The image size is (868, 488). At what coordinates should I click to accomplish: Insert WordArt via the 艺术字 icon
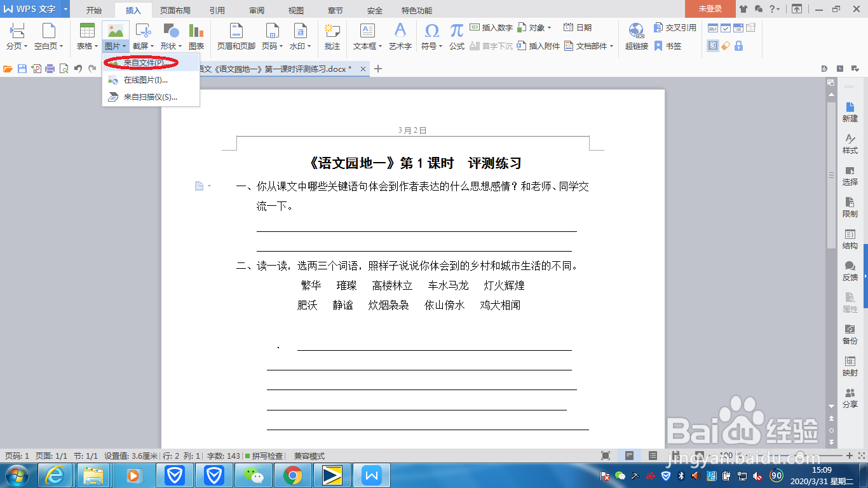(x=400, y=35)
